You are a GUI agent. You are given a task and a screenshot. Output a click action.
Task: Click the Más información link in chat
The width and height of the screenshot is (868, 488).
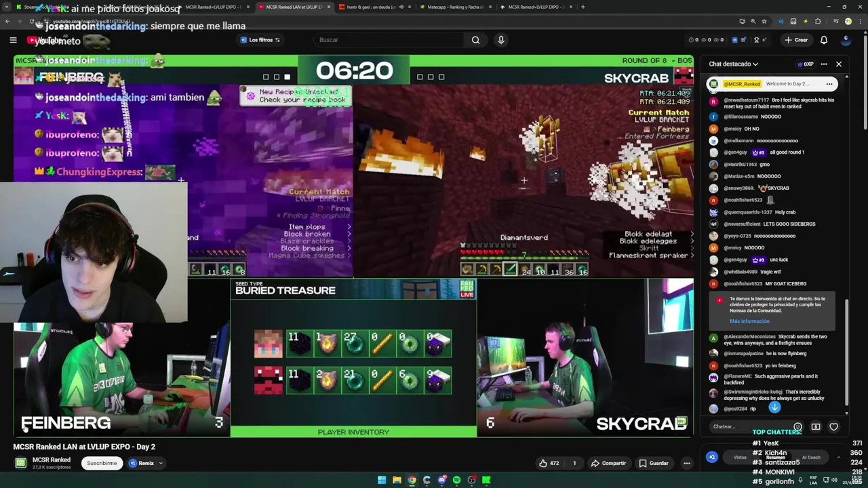pos(749,321)
